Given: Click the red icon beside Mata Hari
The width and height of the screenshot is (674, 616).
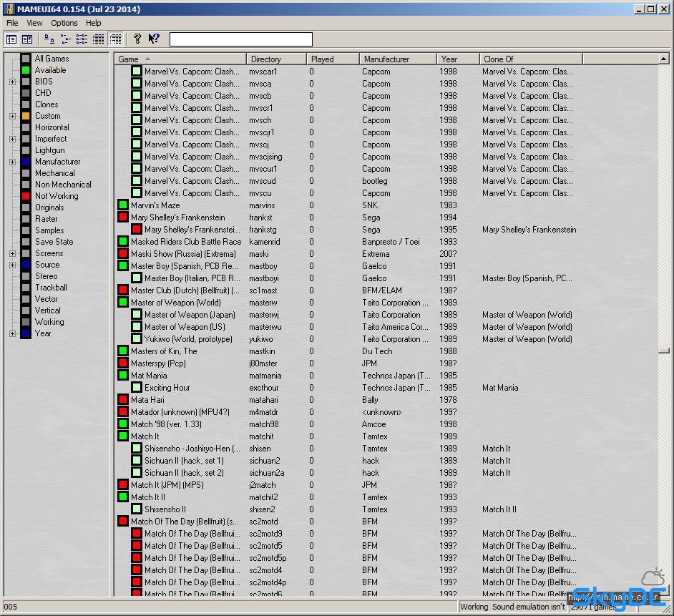Looking at the screenshot, I should 123,400.
